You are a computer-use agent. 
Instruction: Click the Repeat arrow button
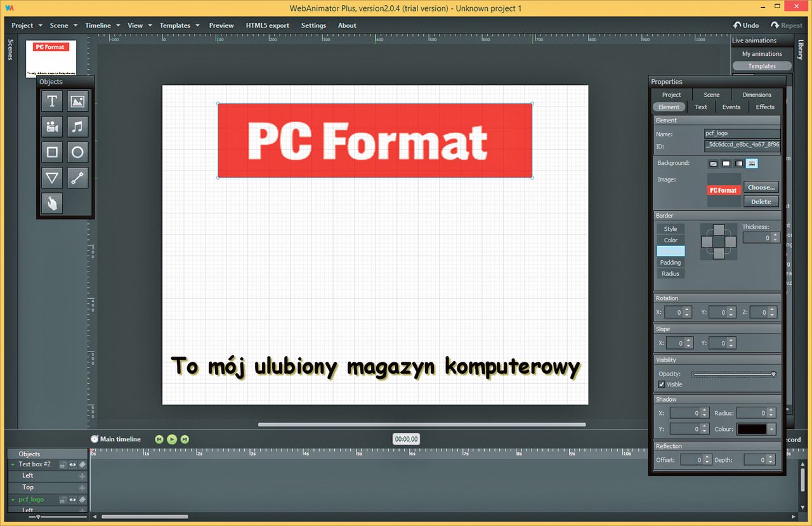[787, 25]
